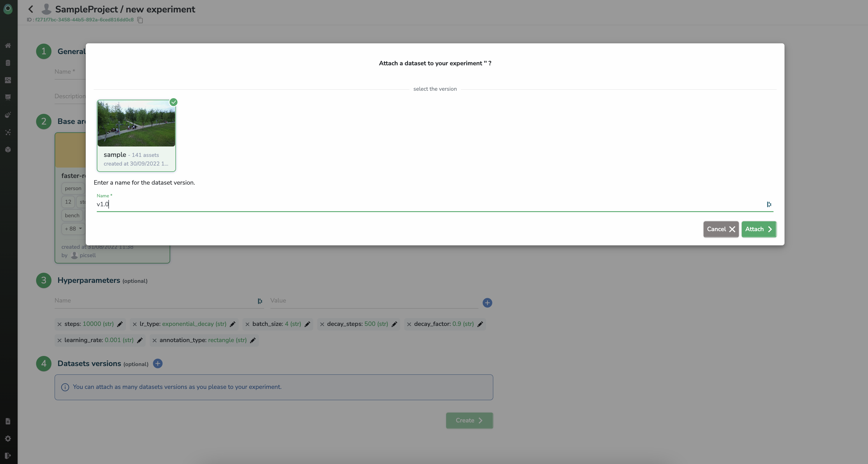868x464 pixels.
Task: Open settings gear in sidebar
Action: (8, 438)
